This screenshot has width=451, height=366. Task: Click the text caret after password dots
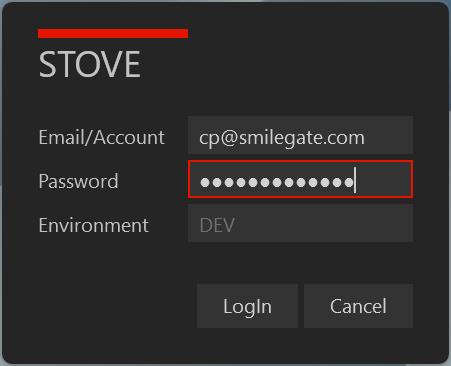[x=355, y=180]
